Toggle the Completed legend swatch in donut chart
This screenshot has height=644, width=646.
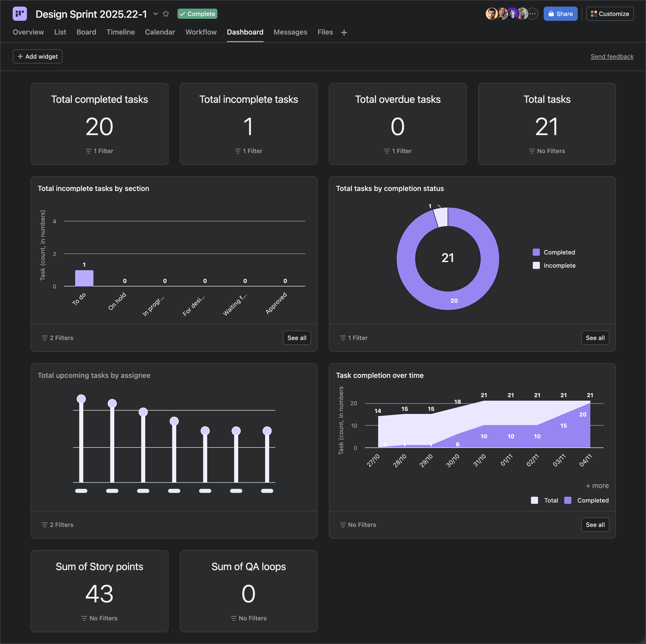tap(536, 252)
